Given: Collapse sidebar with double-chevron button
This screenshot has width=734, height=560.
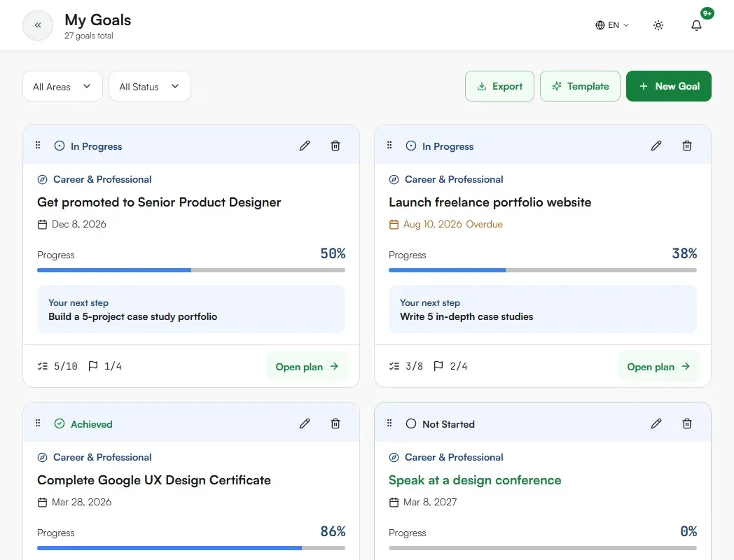Looking at the screenshot, I should click(37, 25).
